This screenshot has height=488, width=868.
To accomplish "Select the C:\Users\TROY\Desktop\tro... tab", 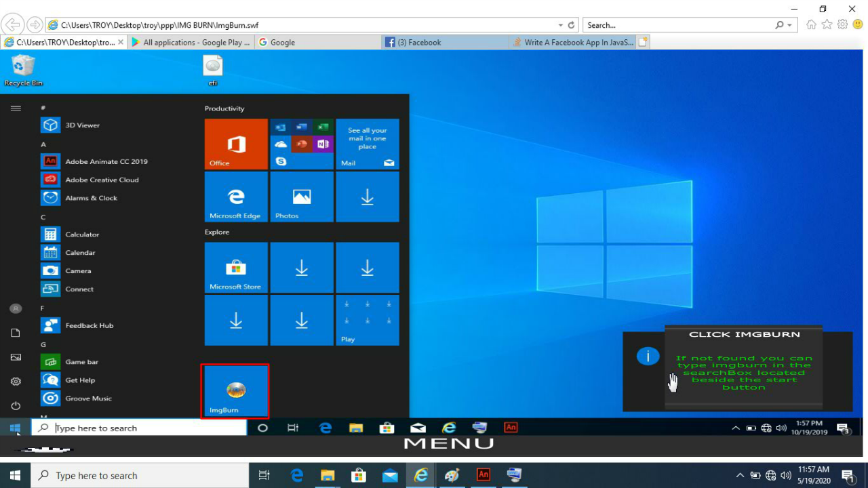I will tap(64, 42).
